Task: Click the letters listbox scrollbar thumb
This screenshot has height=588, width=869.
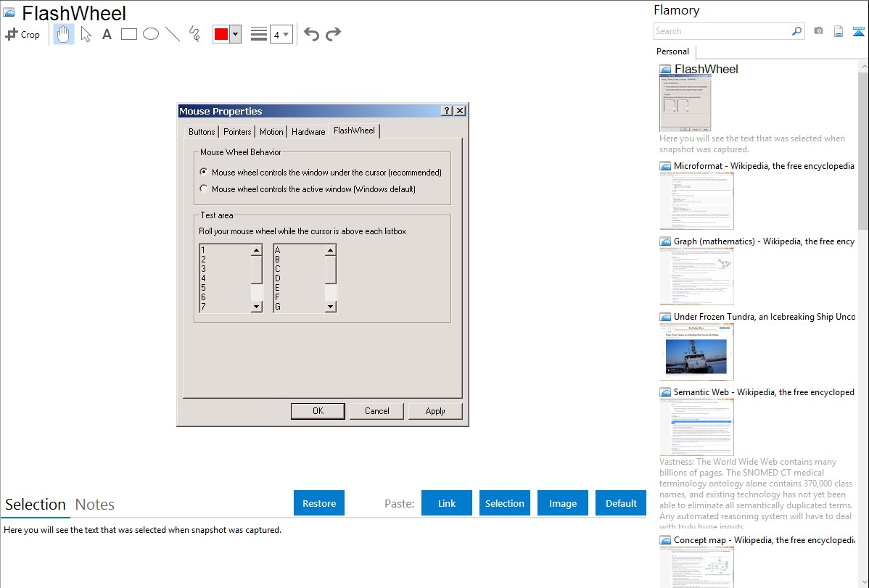Action: click(x=330, y=270)
